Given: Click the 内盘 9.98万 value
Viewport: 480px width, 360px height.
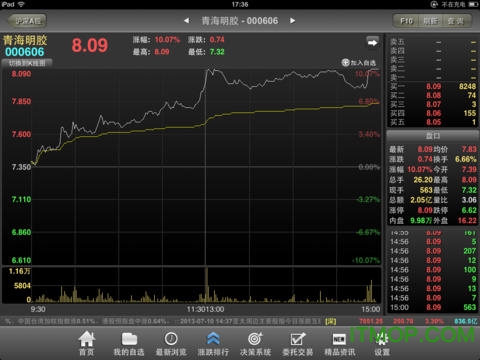Looking at the screenshot, I should (x=421, y=221).
